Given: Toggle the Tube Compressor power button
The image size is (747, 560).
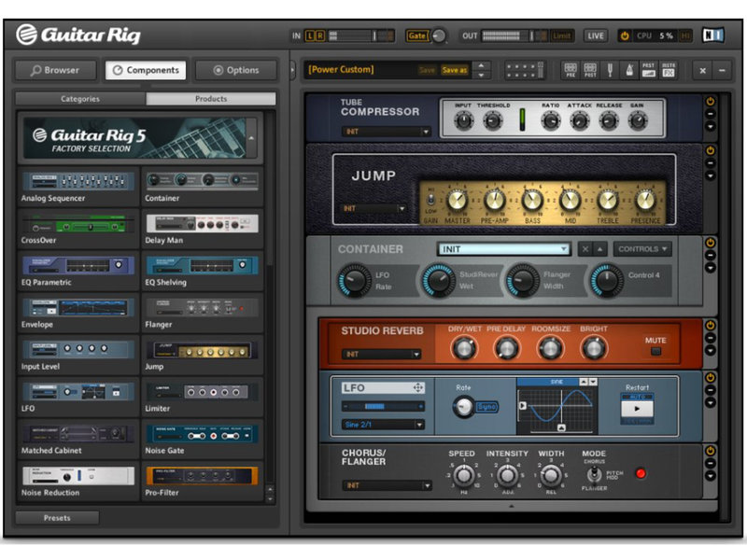Looking at the screenshot, I should (x=710, y=101).
